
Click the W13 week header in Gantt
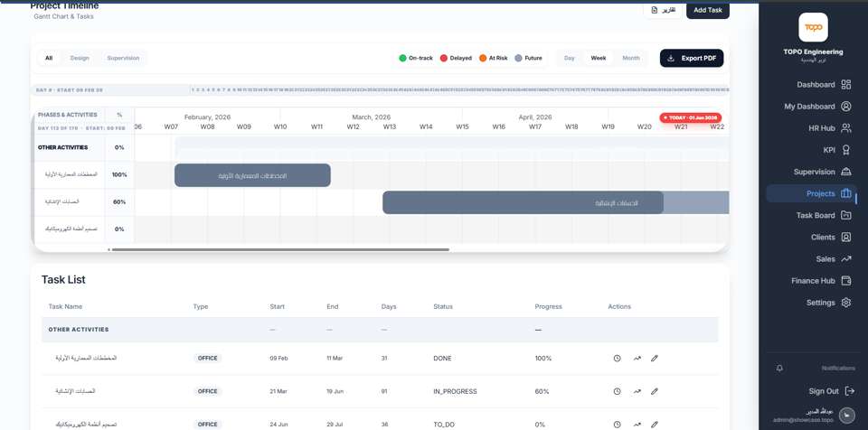click(x=389, y=126)
